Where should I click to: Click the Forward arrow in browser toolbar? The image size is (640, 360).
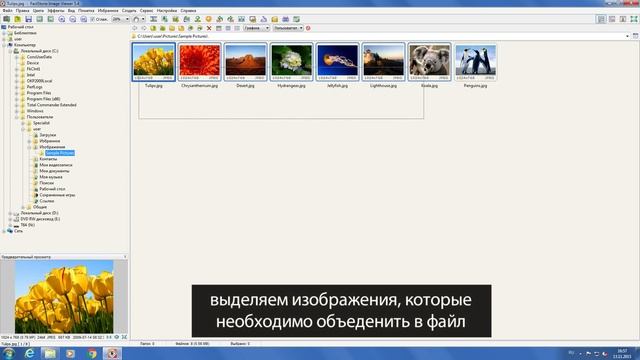144,28
